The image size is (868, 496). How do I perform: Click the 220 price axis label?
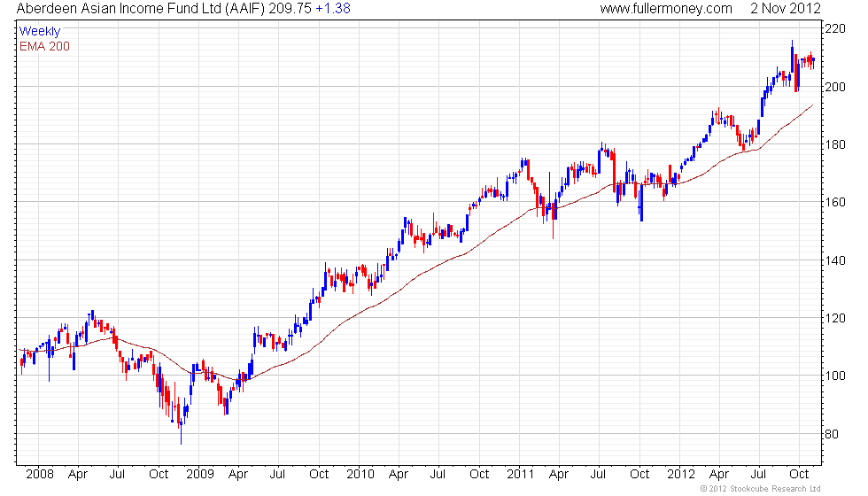pyautogui.click(x=835, y=28)
